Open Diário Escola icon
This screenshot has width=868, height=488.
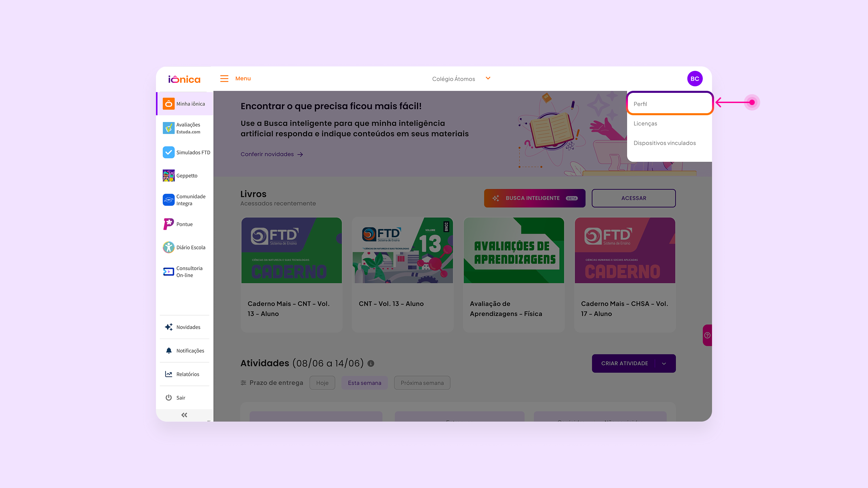(169, 247)
